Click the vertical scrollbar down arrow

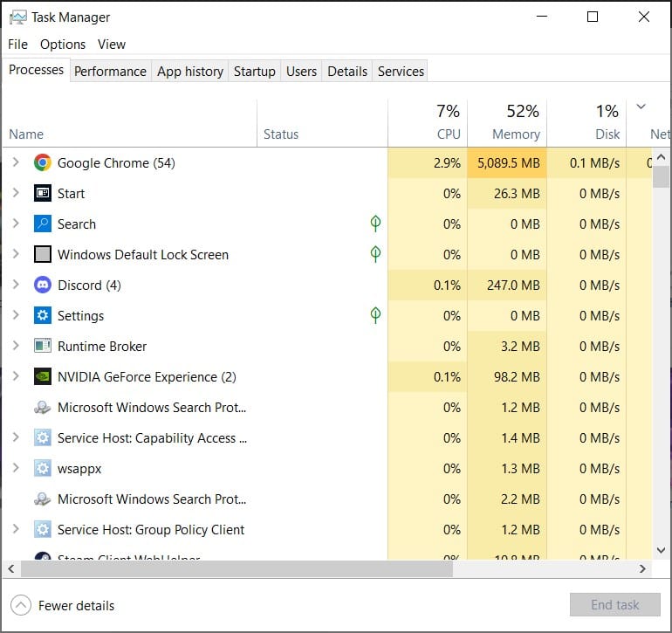(x=661, y=550)
